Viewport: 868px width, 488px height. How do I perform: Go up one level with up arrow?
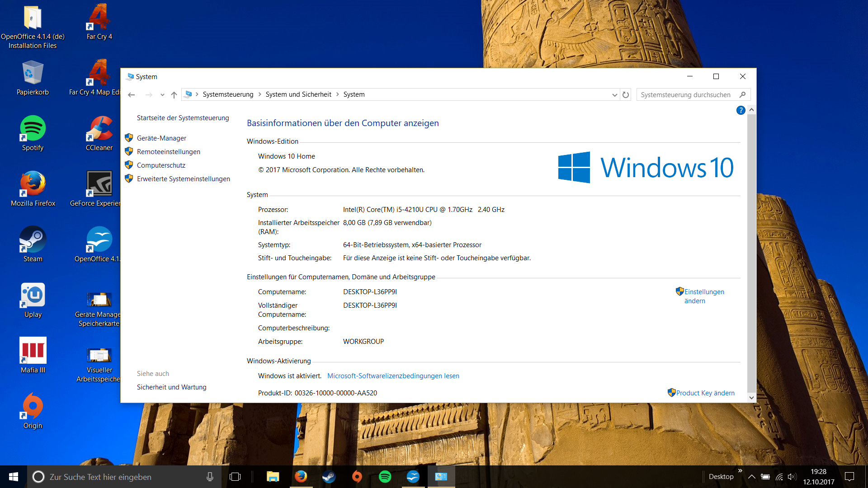point(174,95)
